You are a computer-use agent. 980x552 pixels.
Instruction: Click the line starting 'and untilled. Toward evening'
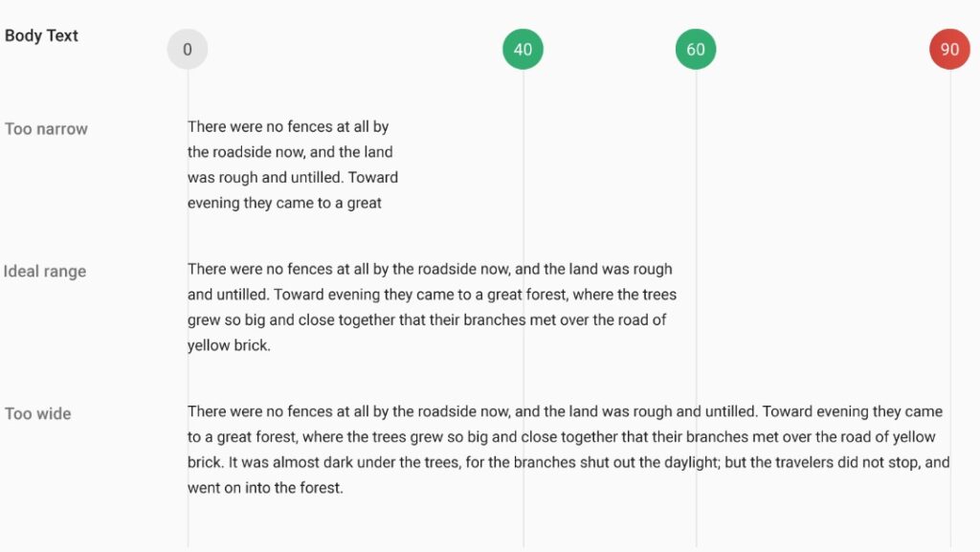432,294
